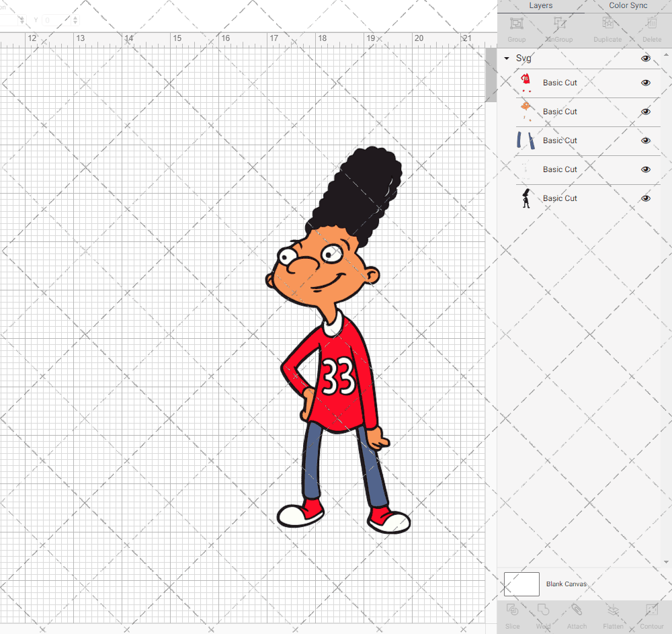Click the UnGroup icon
This screenshot has height=634, width=672.
point(559,23)
